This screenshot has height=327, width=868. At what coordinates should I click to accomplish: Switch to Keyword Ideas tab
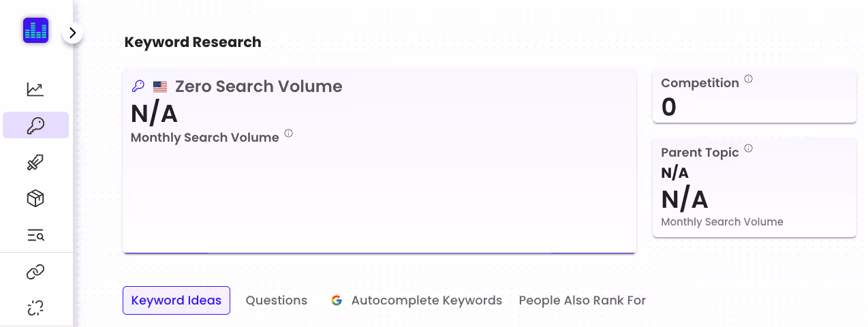[176, 300]
